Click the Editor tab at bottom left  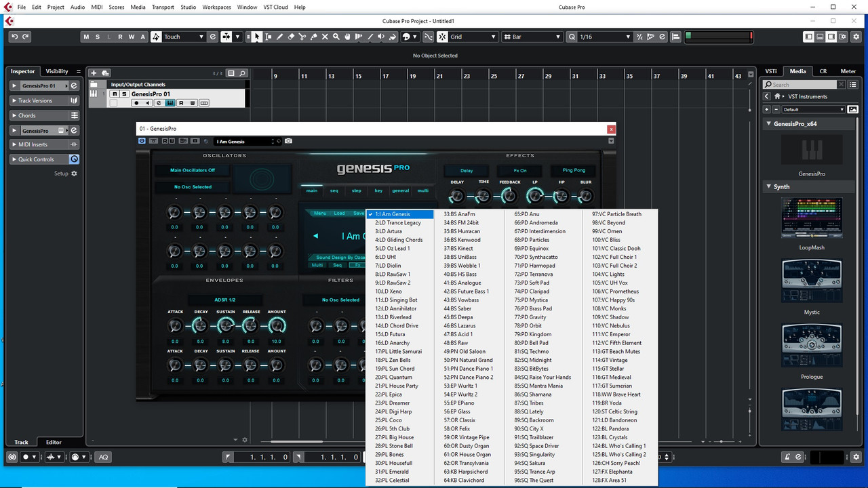coord(54,442)
